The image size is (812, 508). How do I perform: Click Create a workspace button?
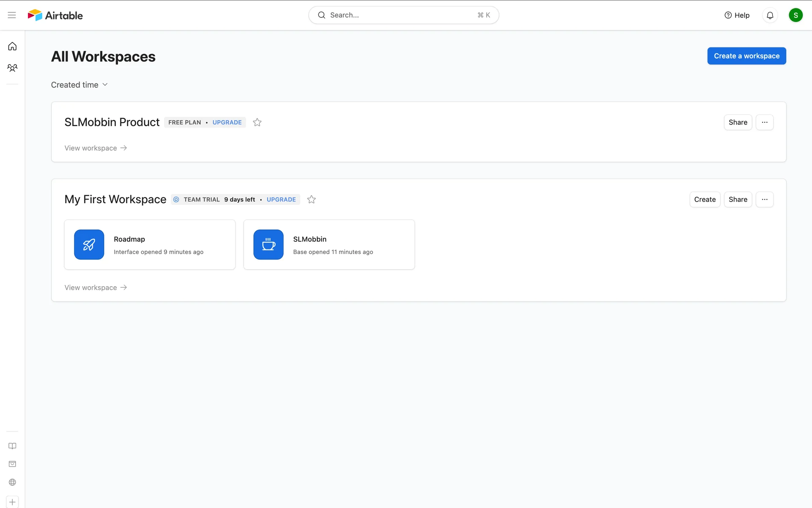746,56
